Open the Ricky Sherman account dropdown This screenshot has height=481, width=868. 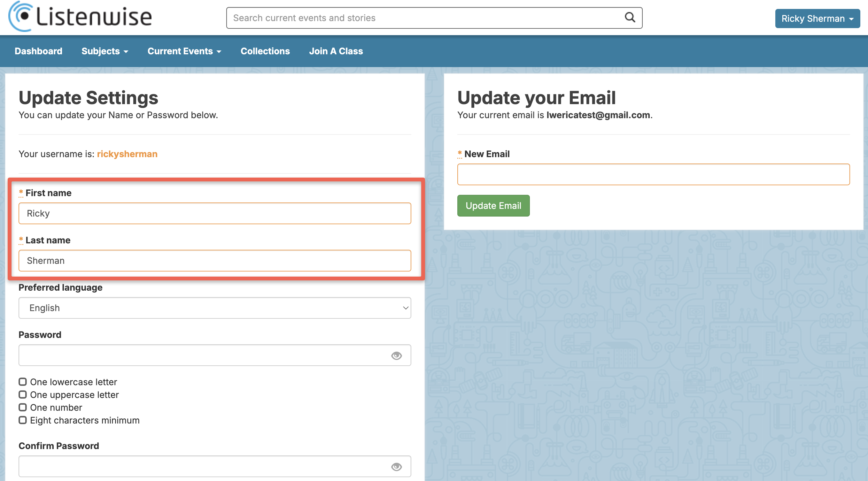click(817, 19)
